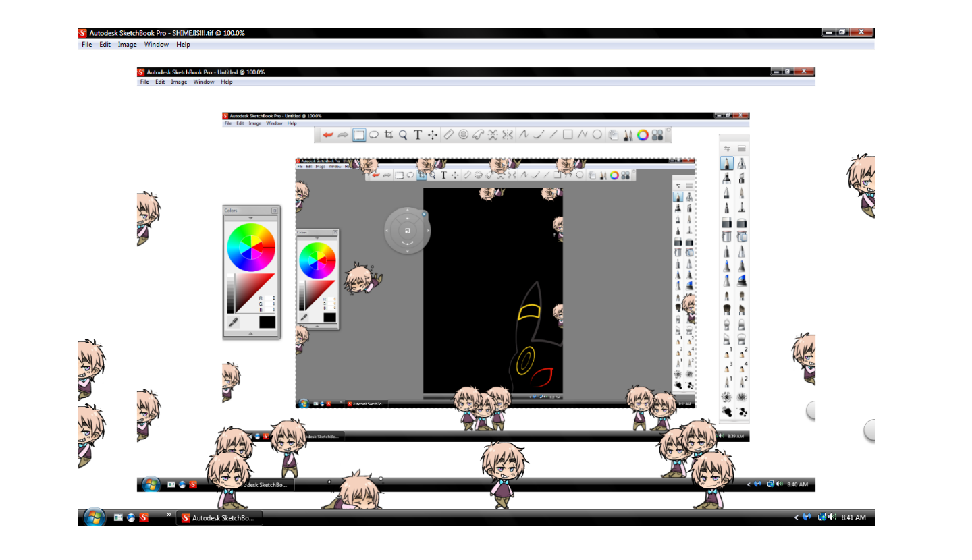Open the Help menu of the SHIMEJIS!!!.tif window
The height and width of the screenshot is (560, 972).
[183, 45]
